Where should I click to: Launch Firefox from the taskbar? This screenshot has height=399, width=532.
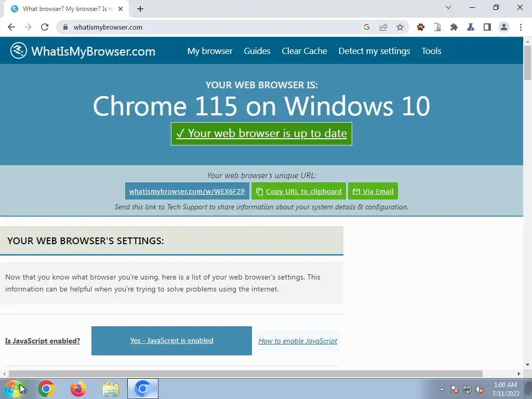coord(78,389)
